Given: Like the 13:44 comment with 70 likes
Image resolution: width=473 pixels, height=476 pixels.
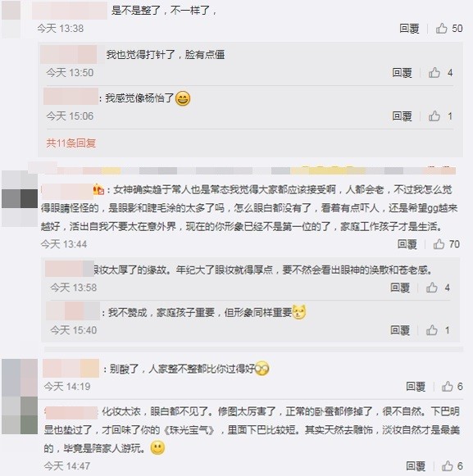Looking at the screenshot, I should [439, 244].
